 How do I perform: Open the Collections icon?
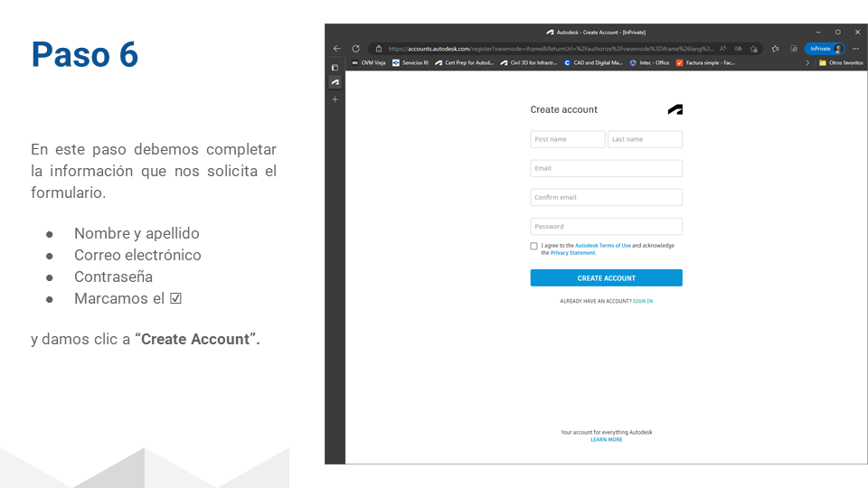pyautogui.click(x=793, y=49)
